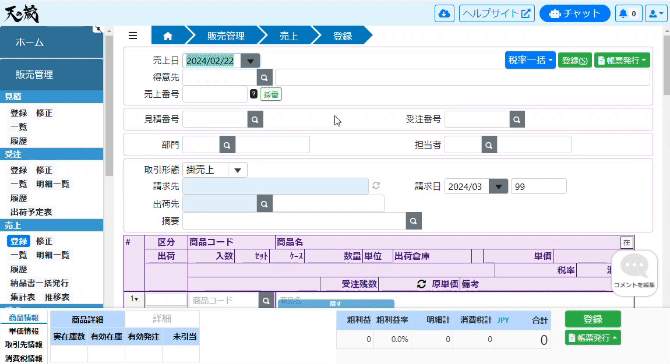Open the 売上日 date dropdown

point(250,61)
